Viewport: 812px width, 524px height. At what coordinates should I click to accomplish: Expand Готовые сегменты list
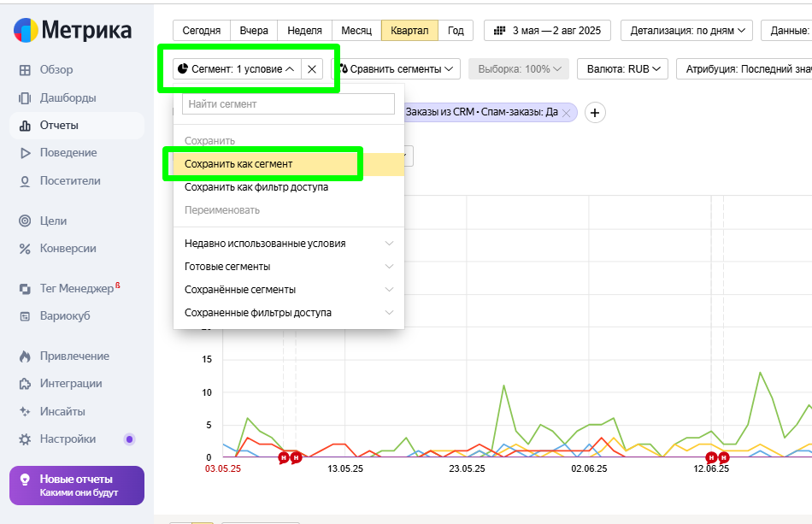[288, 267]
